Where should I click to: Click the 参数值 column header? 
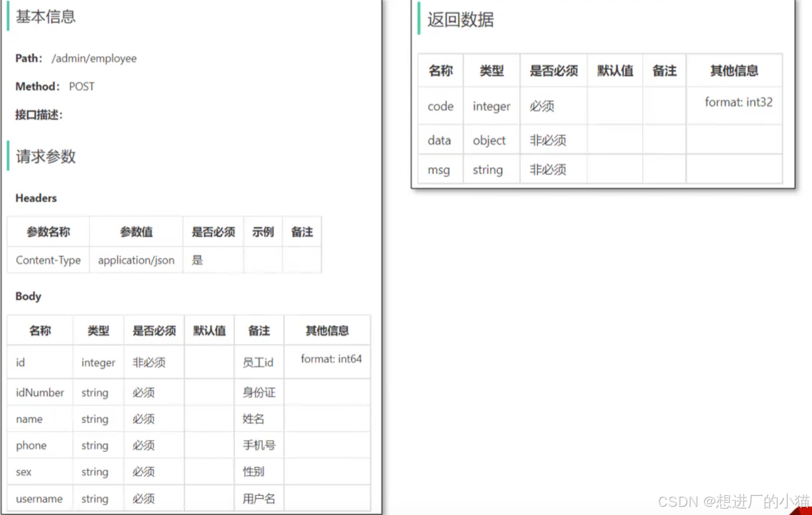[x=136, y=232]
